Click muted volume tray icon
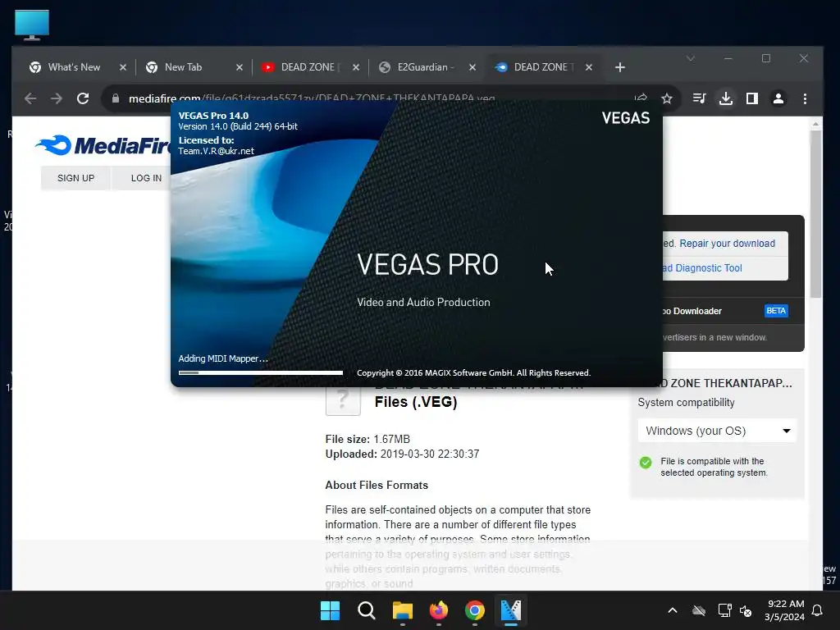The width and height of the screenshot is (840, 630). click(745, 610)
